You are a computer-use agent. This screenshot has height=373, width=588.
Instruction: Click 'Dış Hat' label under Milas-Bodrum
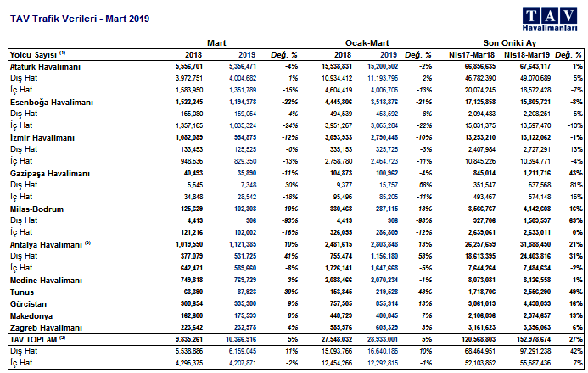click(x=24, y=220)
